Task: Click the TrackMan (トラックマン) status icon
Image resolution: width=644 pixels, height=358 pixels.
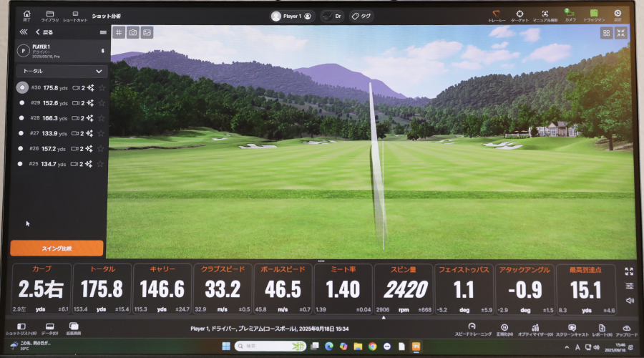Action: point(593,14)
